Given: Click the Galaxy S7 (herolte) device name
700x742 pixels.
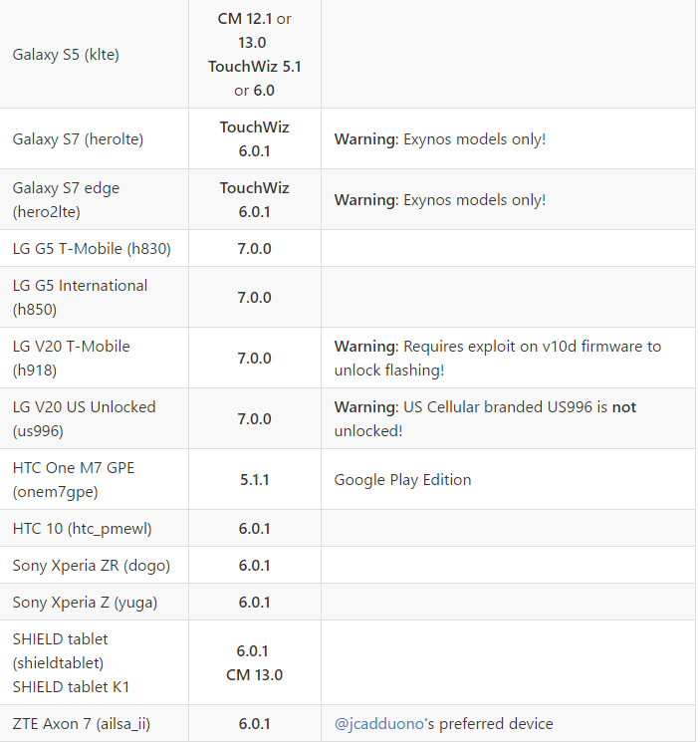Looking at the screenshot, I should 78,139.
